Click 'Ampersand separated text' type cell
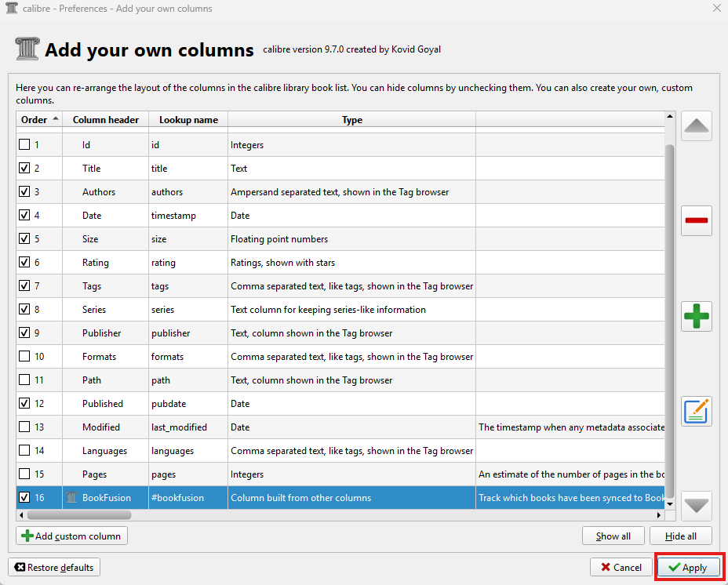Image resolution: width=728 pixels, height=585 pixels. pos(352,192)
